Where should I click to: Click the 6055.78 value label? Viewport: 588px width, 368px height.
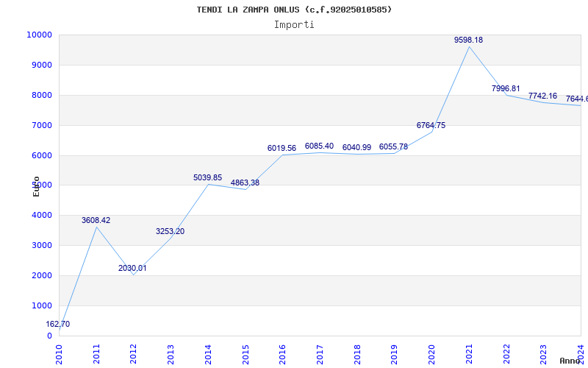point(393,146)
